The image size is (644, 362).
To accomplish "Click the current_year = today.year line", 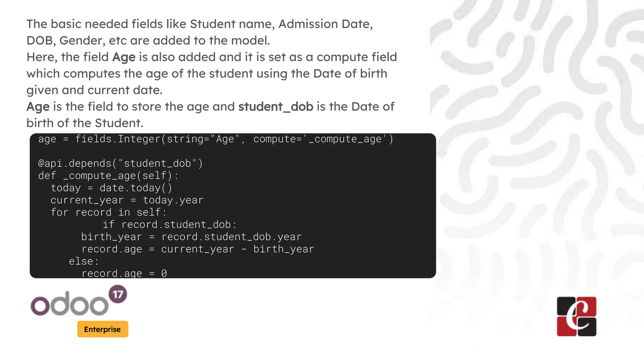I will [127, 200].
